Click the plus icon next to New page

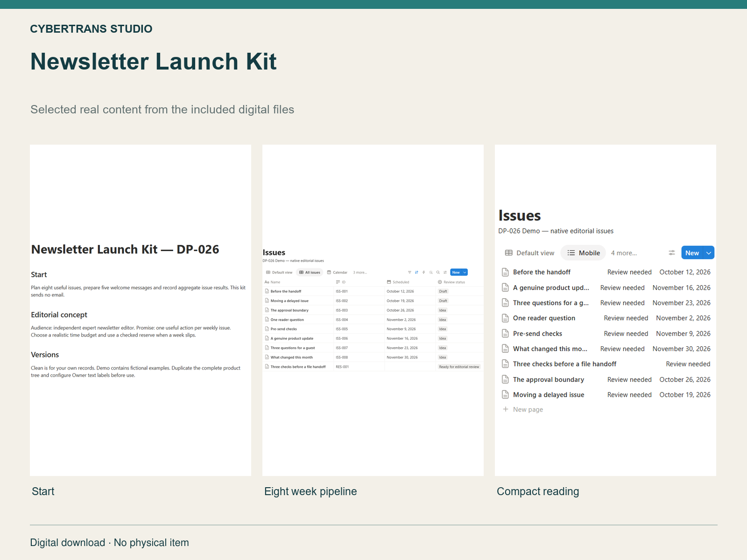tap(506, 409)
